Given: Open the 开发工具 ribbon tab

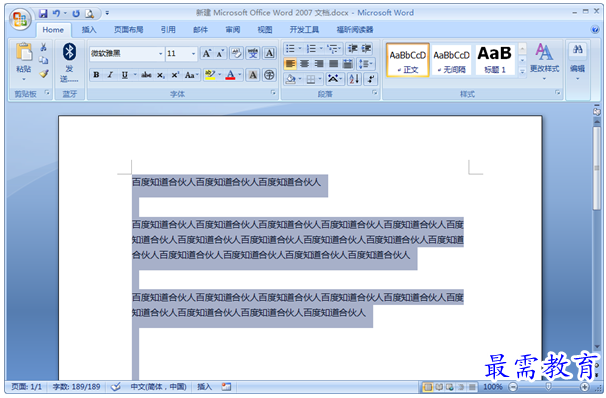Looking at the screenshot, I should pyautogui.click(x=305, y=30).
